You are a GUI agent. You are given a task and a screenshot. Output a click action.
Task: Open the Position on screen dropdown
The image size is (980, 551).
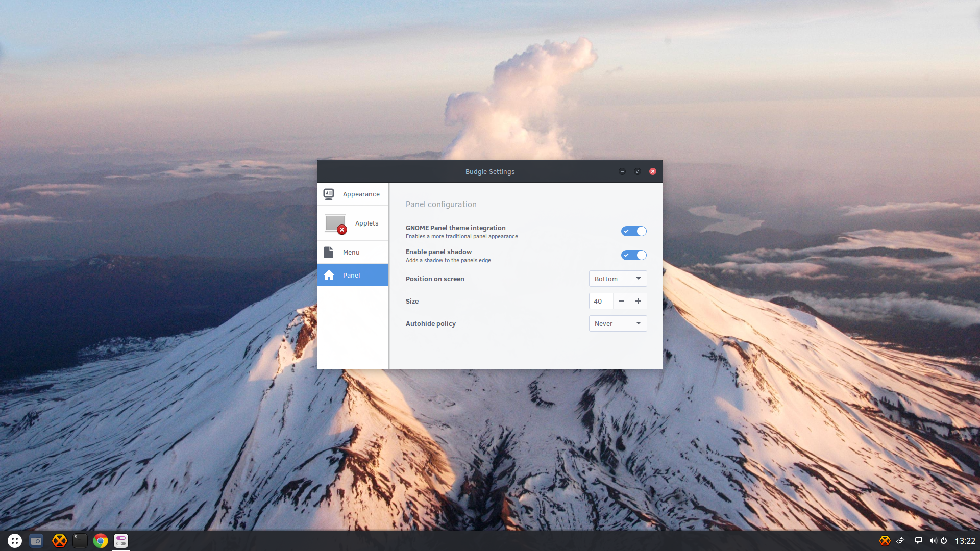pos(618,279)
